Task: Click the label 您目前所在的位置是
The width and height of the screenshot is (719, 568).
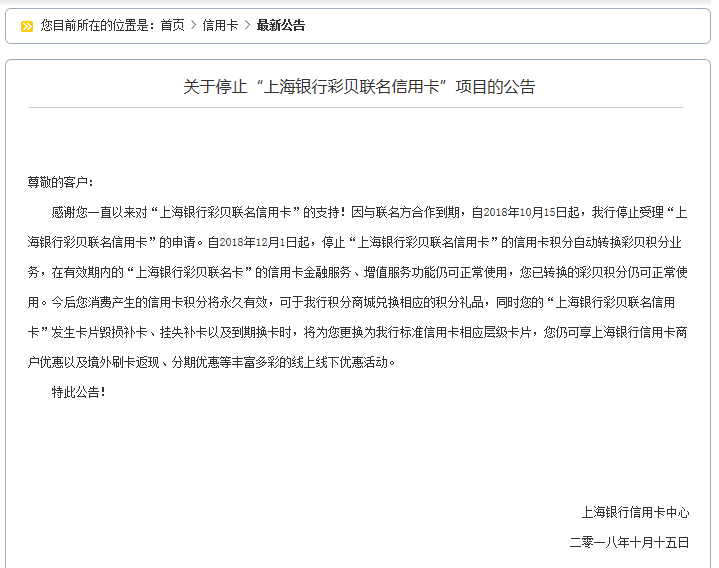Action: [x=97, y=26]
